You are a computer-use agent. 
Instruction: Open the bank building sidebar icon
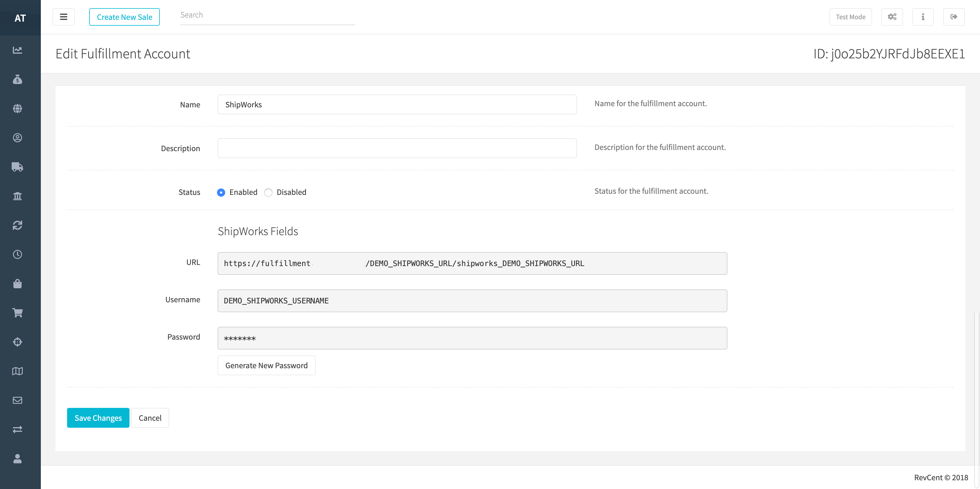[x=17, y=196]
